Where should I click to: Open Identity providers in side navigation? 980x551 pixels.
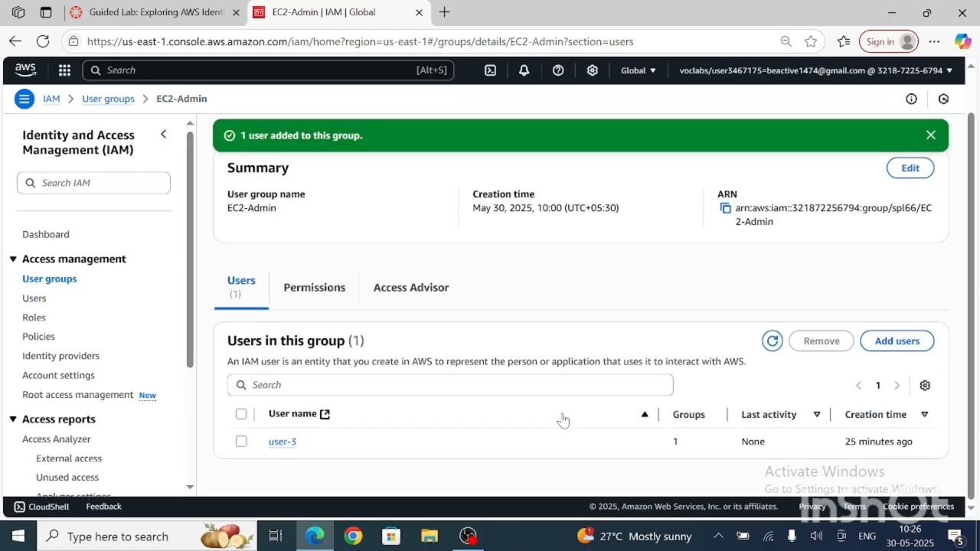[60, 355]
